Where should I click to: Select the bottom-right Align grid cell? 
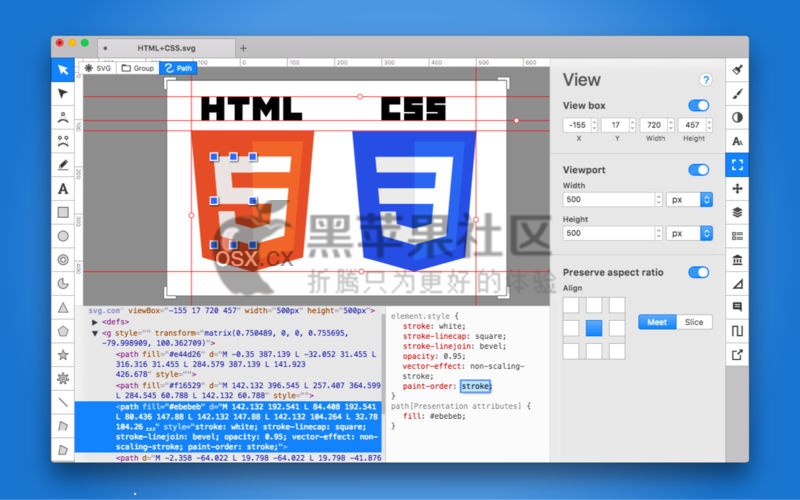point(617,351)
